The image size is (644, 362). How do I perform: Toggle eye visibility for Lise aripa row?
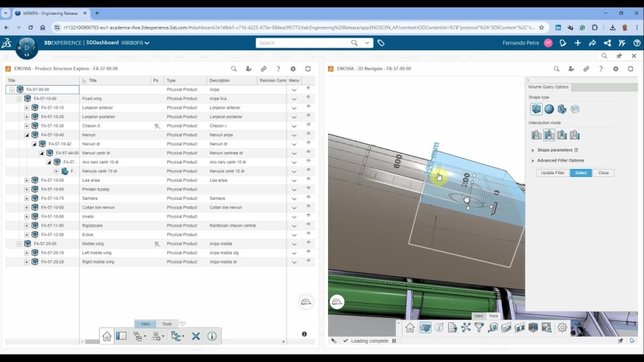(308, 179)
